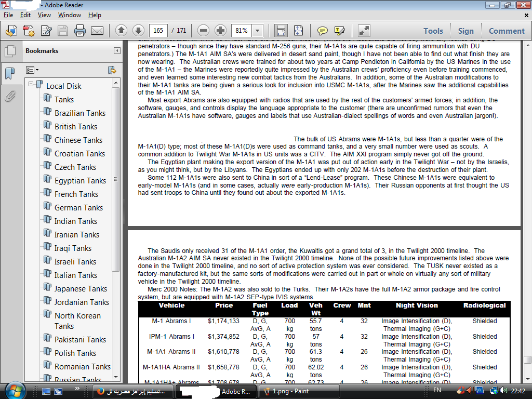
Task: Open the Indian Tanks bookmark
Action: pyautogui.click(x=76, y=221)
